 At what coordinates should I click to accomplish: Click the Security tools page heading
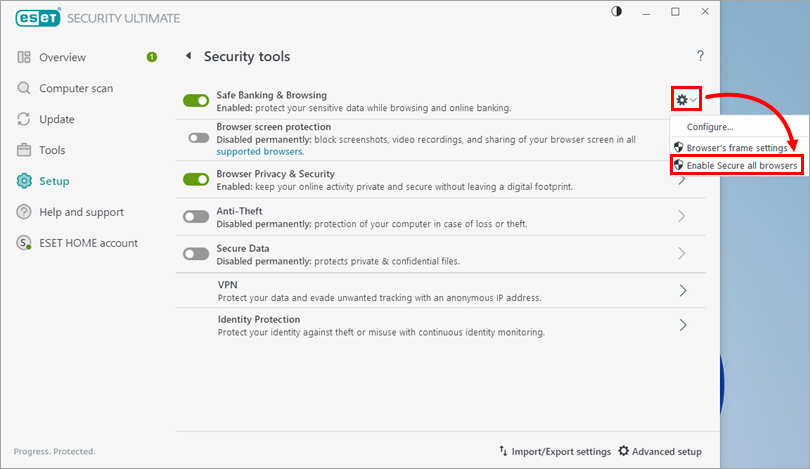pyautogui.click(x=247, y=56)
